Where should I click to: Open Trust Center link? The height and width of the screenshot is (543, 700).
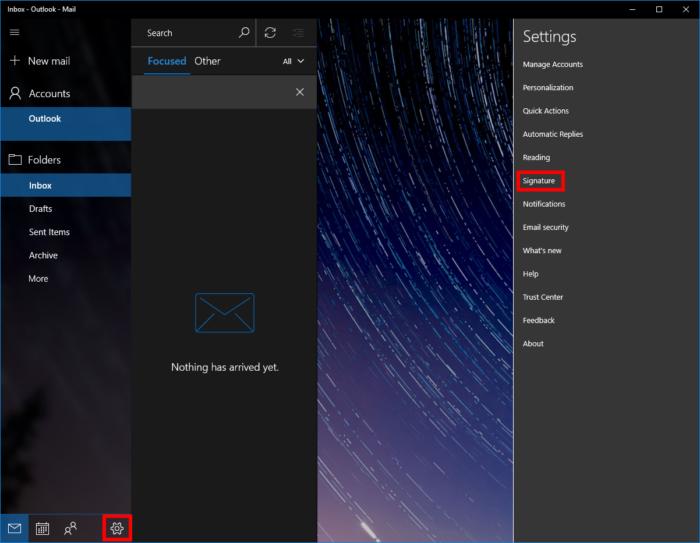tap(542, 297)
